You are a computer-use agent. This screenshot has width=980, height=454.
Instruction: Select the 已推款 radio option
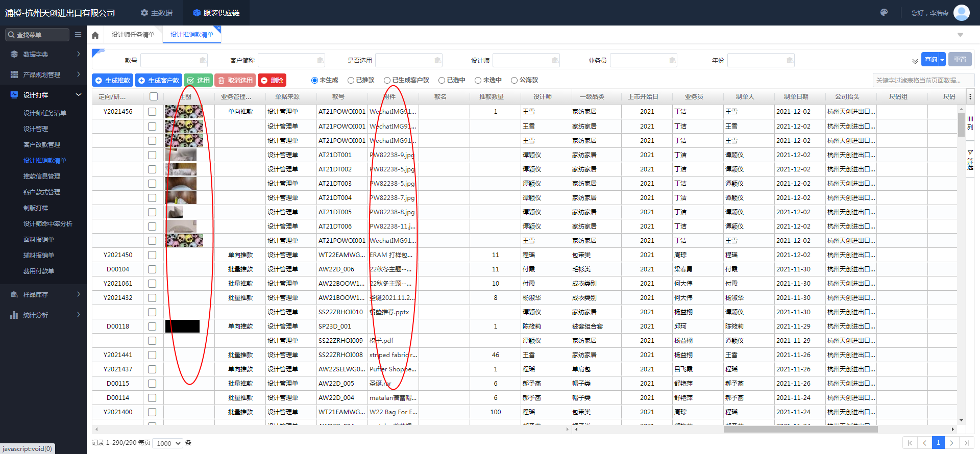[x=351, y=80]
